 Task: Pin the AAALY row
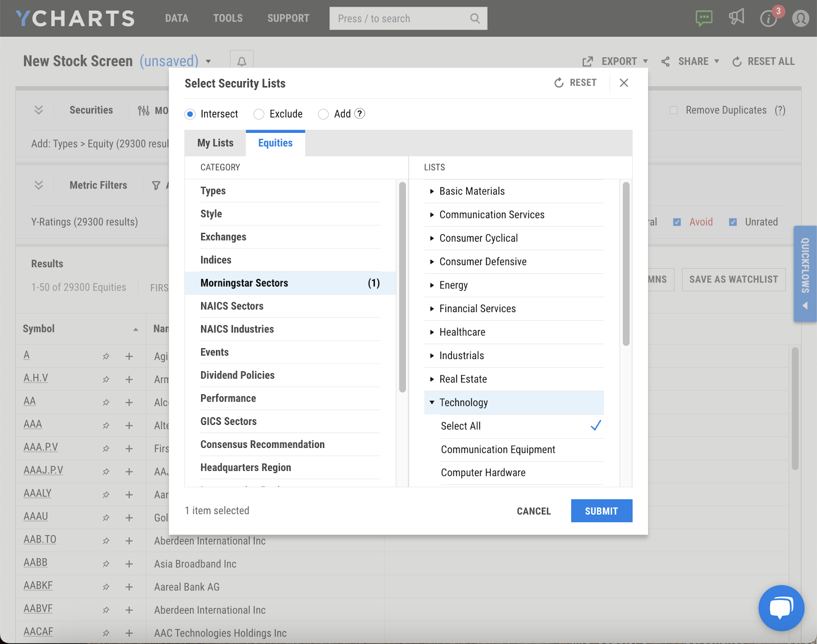pyautogui.click(x=106, y=494)
